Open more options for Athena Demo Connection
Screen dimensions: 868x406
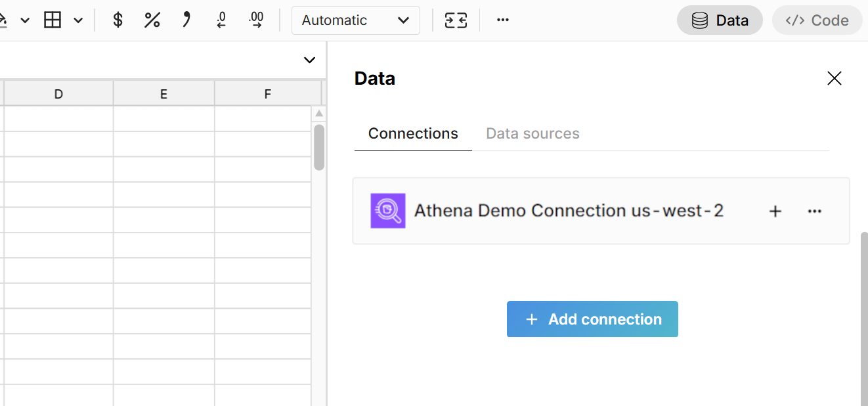(814, 211)
